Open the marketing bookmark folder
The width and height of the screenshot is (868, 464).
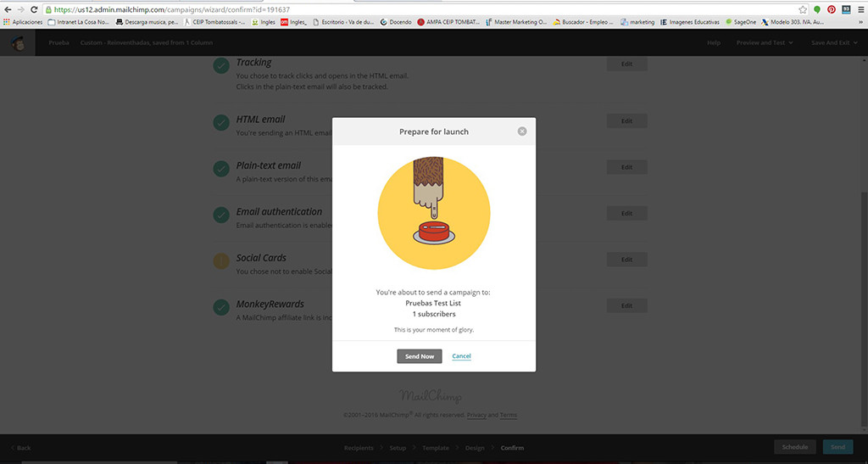pos(637,22)
